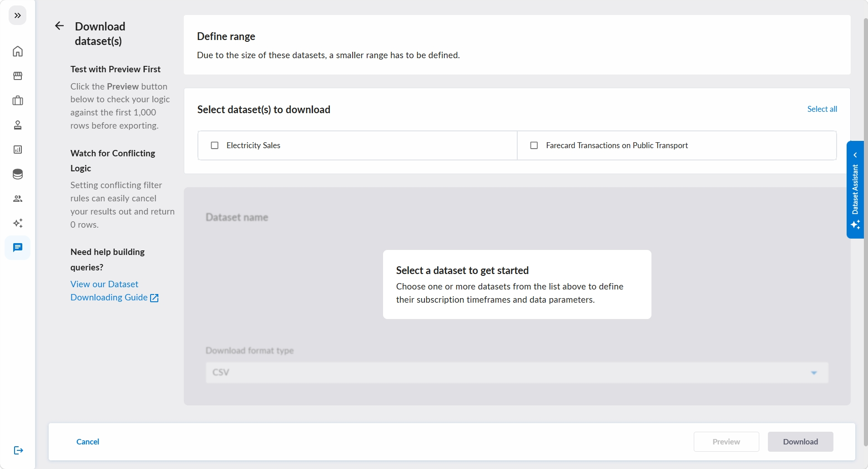
Task: Click the logout icon at sidebar bottom
Action: coord(18,450)
